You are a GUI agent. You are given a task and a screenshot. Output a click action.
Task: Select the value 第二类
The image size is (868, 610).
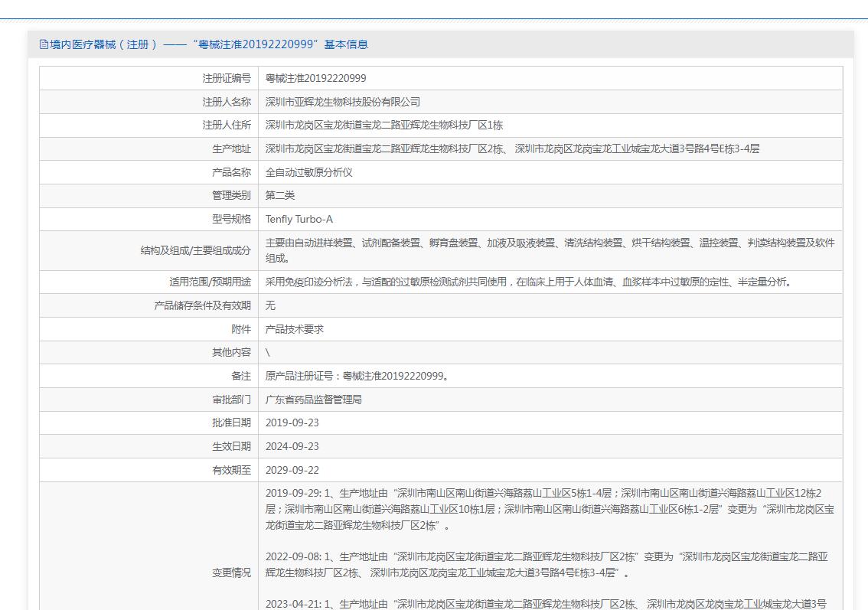[x=280, y=195]
